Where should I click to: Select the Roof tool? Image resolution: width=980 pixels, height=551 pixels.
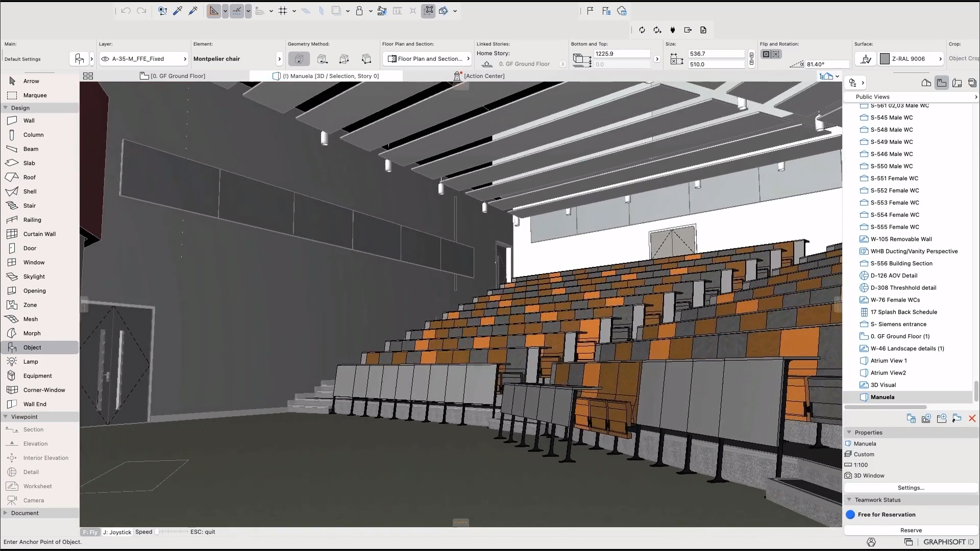click(39, 178)
